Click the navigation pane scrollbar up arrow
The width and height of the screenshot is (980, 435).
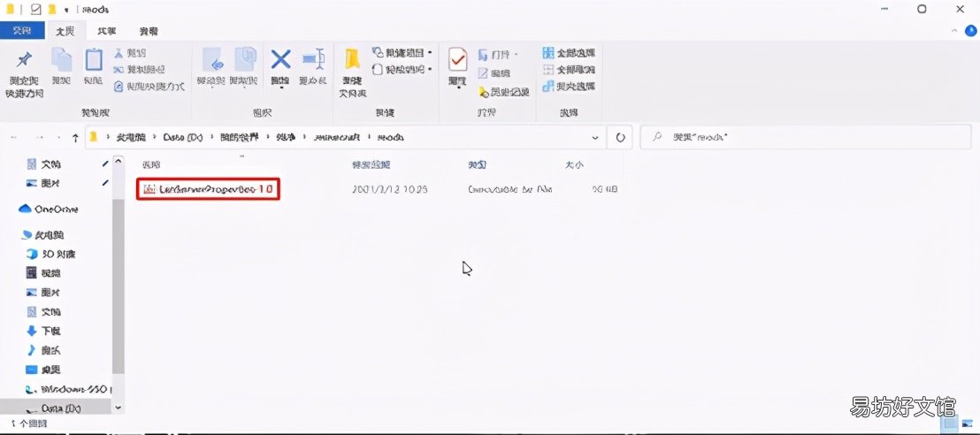pyautogui.click(x=119, y=163)
